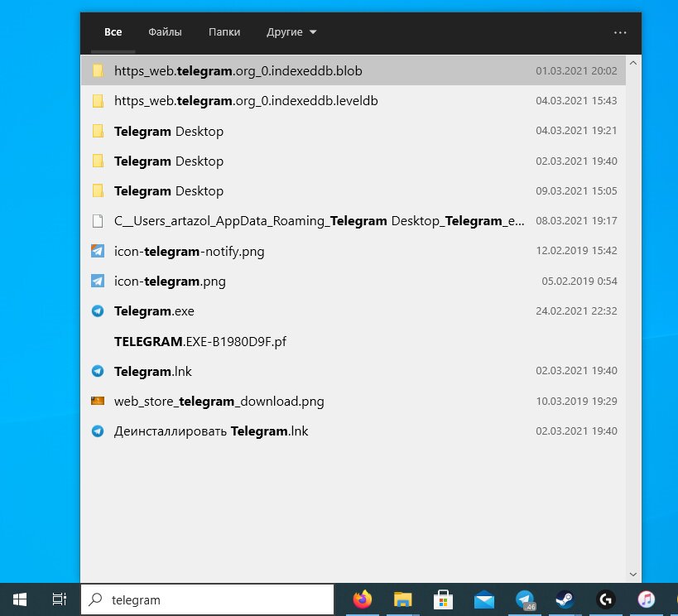Viewport: 678px width, 616px height.
Task: Switch to the Файлы tab
Action: click(x=165, y=32)
